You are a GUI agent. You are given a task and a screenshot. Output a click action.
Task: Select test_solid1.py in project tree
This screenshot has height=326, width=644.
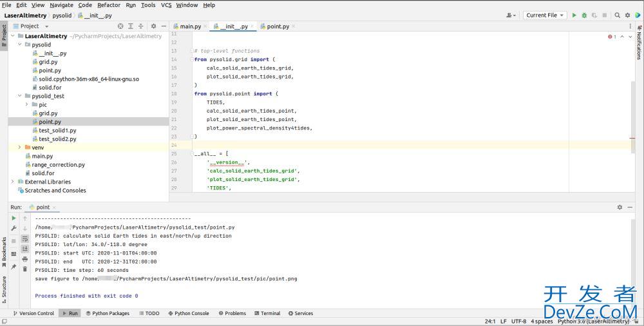coord(57,130)
